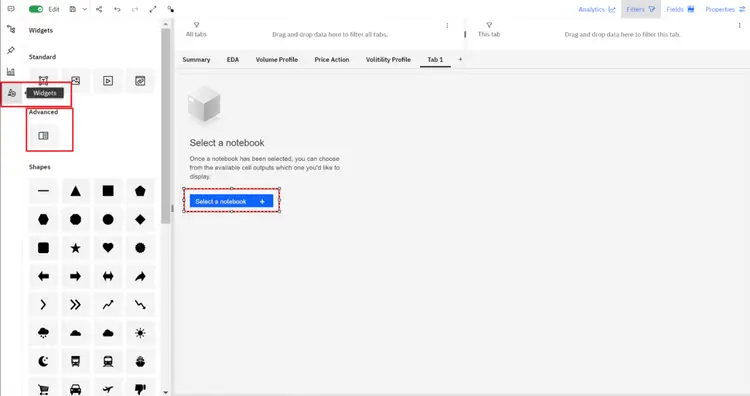Click the comments icon at top left
750x396 pixels.
(11, 9)
